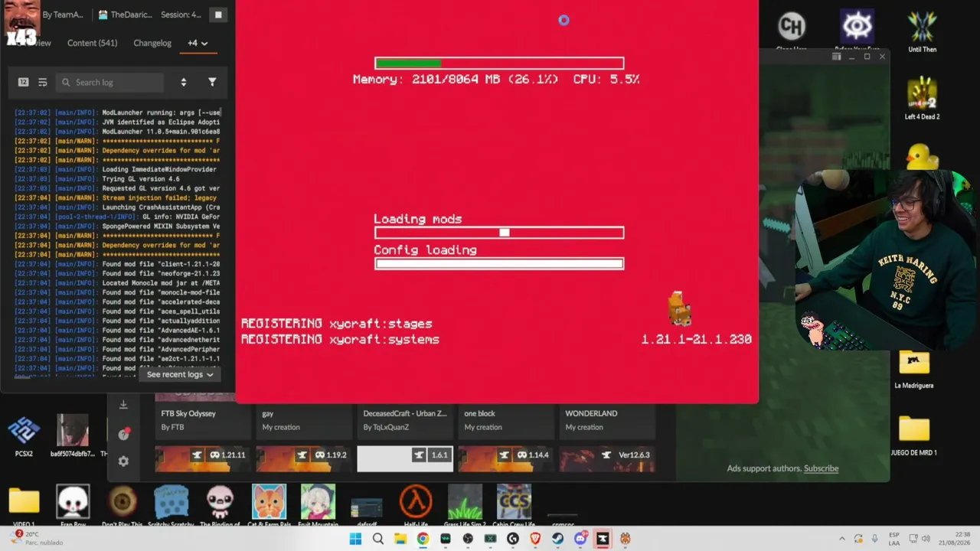Image resolution: width=980 pixels, height=551 pixels.
Task: Open the downloads icon in launcher sidebar
Action: coord(123,405)
